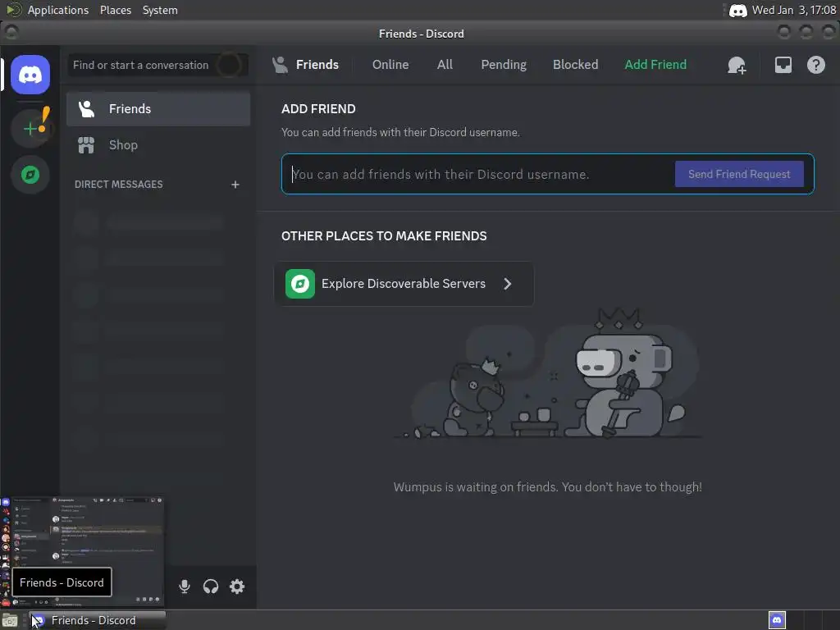Switch to the Pending tab

[504, 65]
